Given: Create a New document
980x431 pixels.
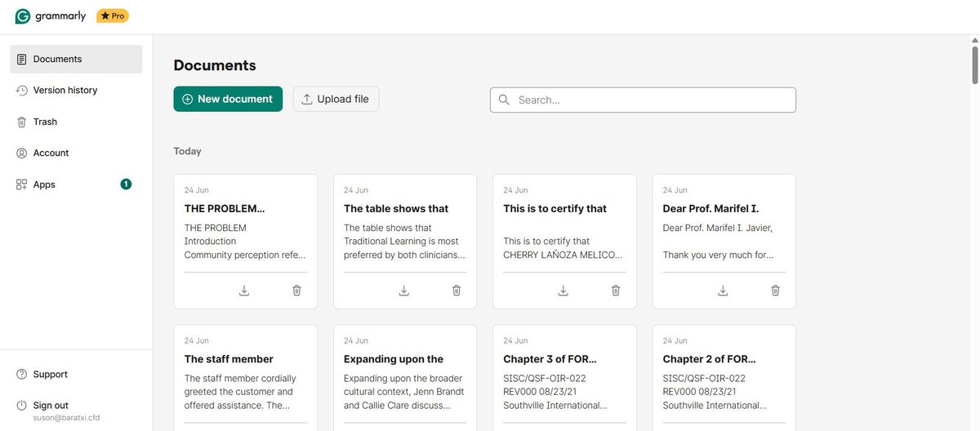Looking at the screenshot, I should tap(228, 99).
